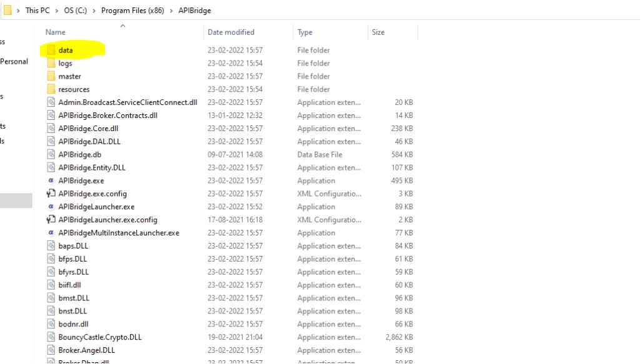
Task: Navigate to OS (C:) breadcrumb
Action: pyautogui.click(x=76, y=11)
